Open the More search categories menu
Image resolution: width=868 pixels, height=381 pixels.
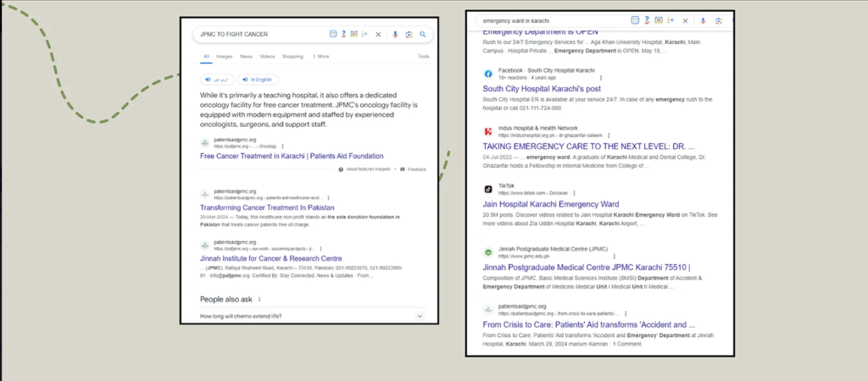click(x=320, y=57)
